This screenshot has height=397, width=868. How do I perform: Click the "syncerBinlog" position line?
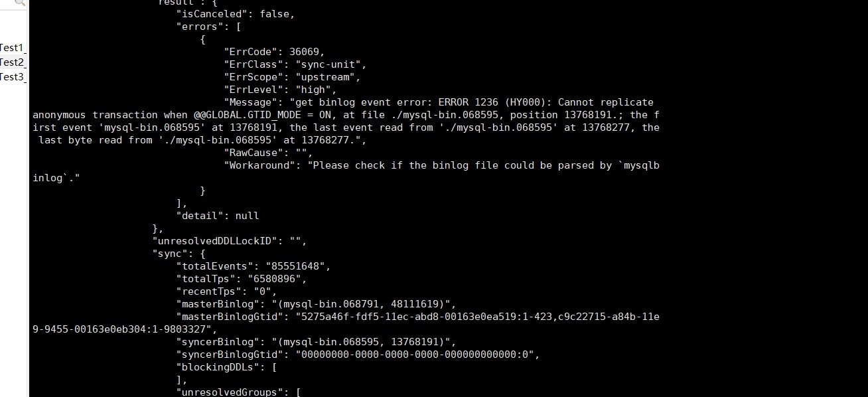316,342
